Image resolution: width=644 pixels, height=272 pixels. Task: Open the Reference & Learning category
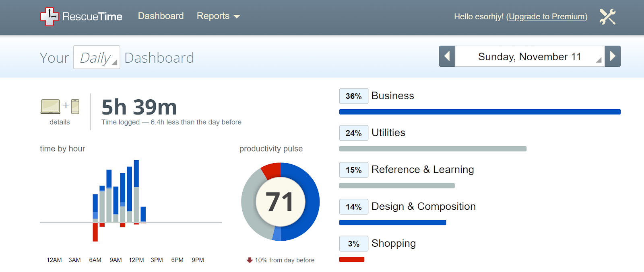point(423,170)
